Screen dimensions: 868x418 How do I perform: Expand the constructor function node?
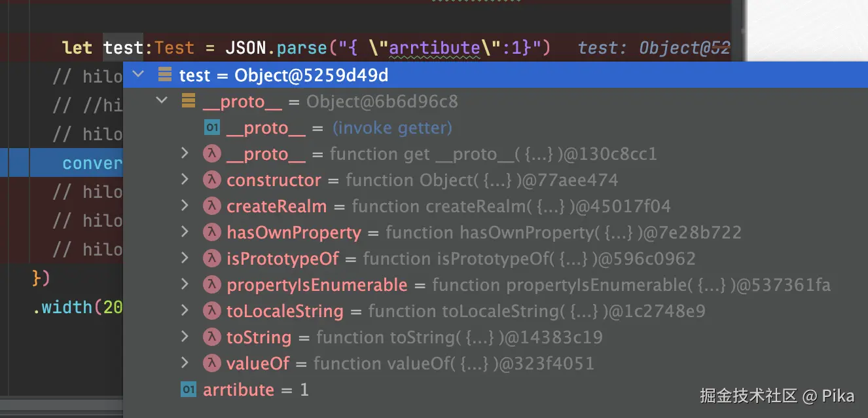click(x=185, y=180)
